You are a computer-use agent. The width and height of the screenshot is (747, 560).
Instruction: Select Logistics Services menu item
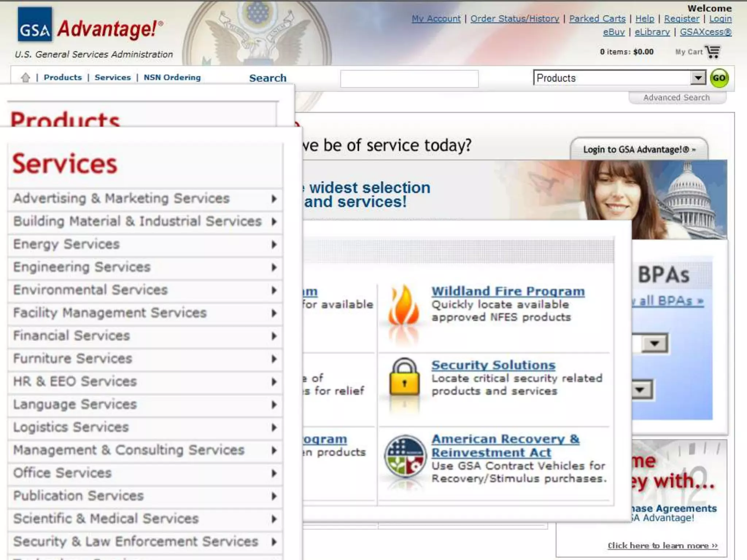(145, 427)
